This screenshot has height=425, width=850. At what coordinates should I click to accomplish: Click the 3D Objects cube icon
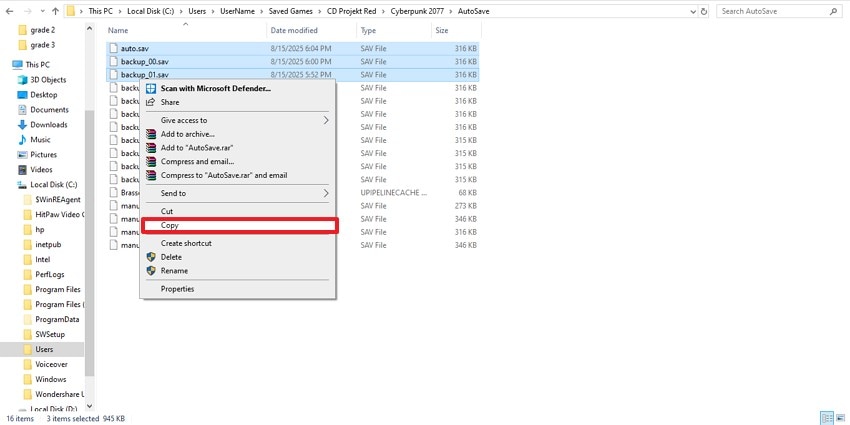click(x=22, y=80)
